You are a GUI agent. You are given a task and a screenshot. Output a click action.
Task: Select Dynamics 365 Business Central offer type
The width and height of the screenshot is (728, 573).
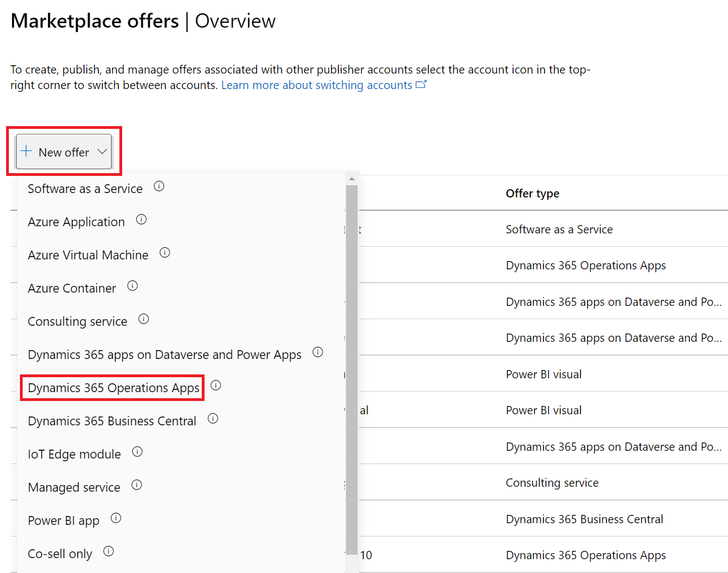(112, 421)
